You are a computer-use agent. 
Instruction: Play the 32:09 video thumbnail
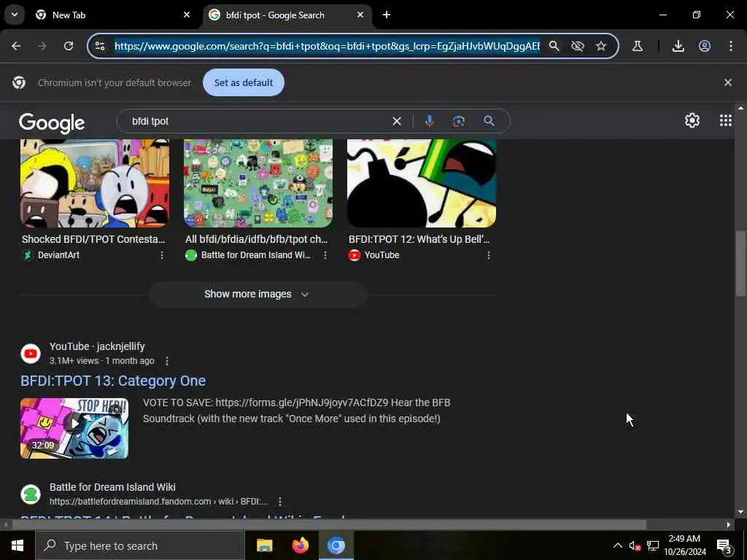(x=74, y=428)
